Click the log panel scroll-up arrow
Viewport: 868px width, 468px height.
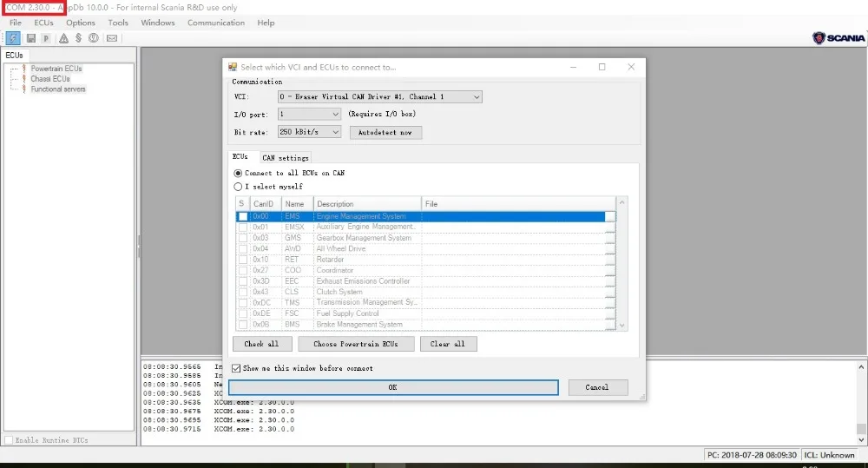[x=861, y=366]
